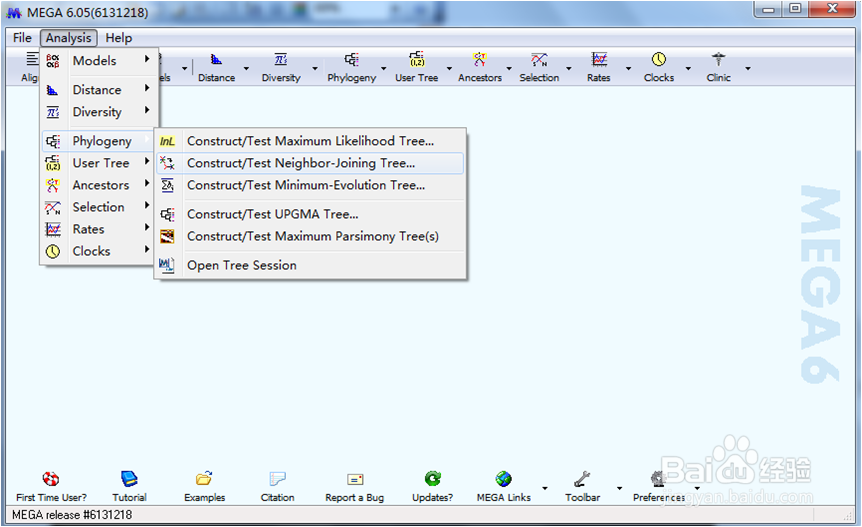The width and height of the screenshot is (862, 527).
Task: Expand the Phylogeny toolbar dropdown arrow
Action: 384,69
